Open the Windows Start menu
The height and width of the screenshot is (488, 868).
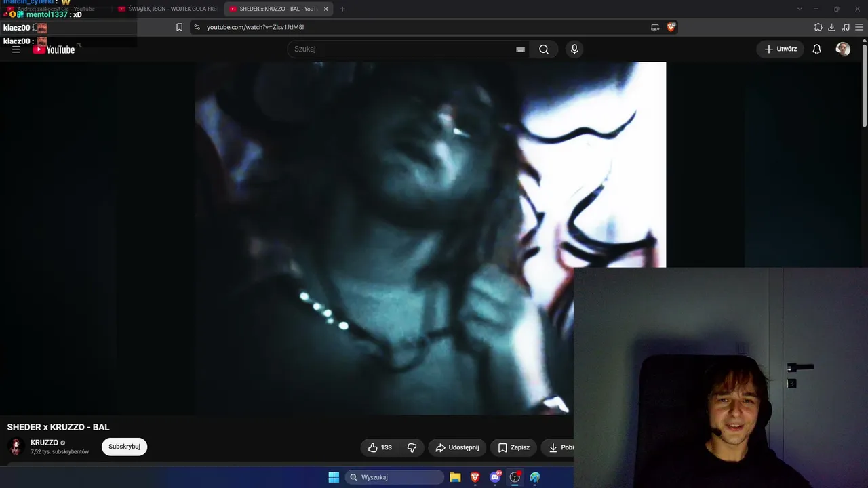334,477
